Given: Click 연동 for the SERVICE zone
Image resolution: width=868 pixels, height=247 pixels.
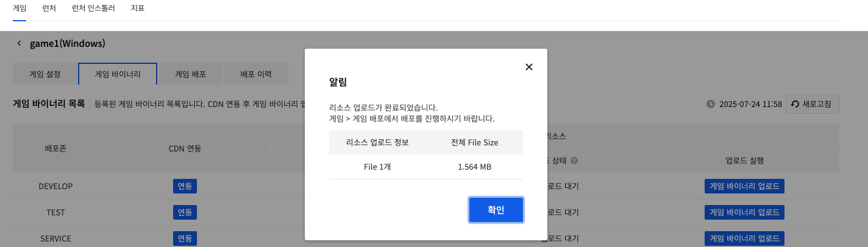Looking at the screenshot, I should [185, 238].
